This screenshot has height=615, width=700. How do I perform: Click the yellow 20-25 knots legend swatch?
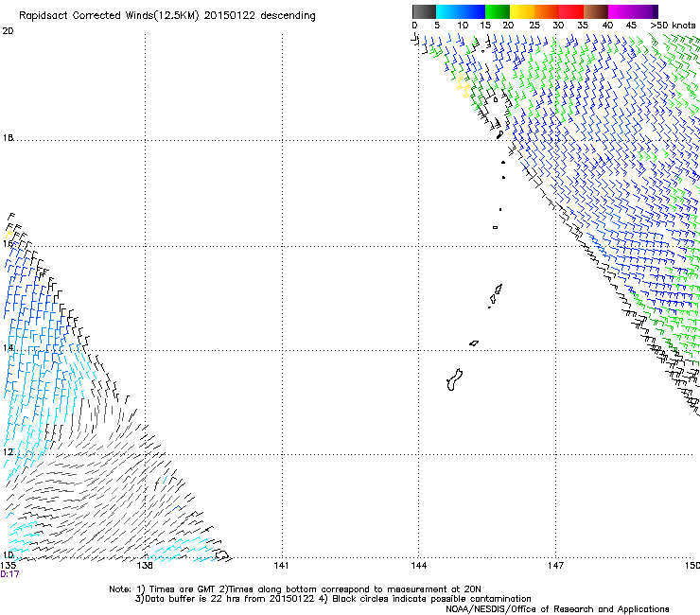click(x=522, y=11)
